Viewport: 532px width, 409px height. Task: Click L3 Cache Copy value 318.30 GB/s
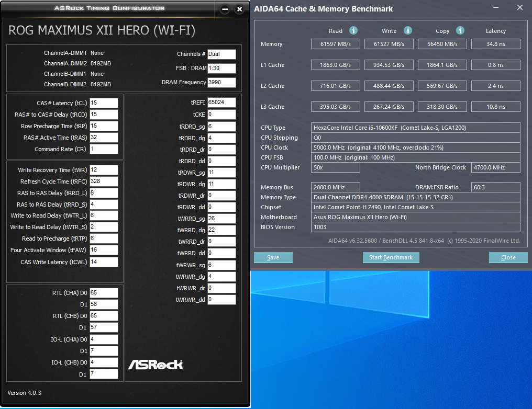(442, 107)
